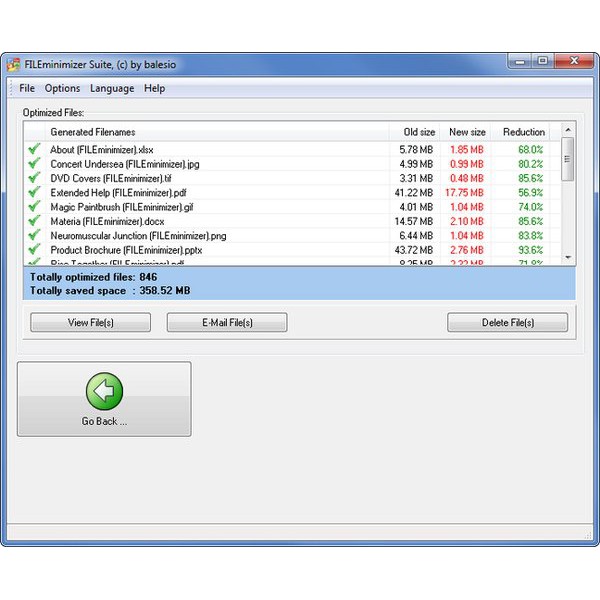Open the Help menu
The width and height of the screenshot is (600, 600).
click(155, 88)
